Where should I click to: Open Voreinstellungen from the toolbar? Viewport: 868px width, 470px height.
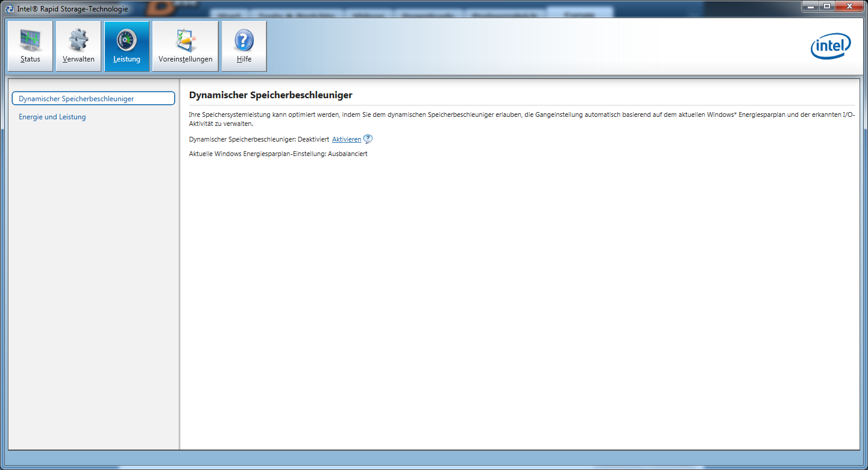tap(185, 46)
